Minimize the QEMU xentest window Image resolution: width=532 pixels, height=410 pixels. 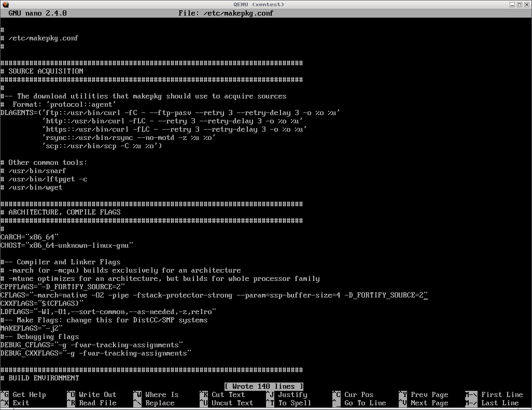(x=511, y=4)
